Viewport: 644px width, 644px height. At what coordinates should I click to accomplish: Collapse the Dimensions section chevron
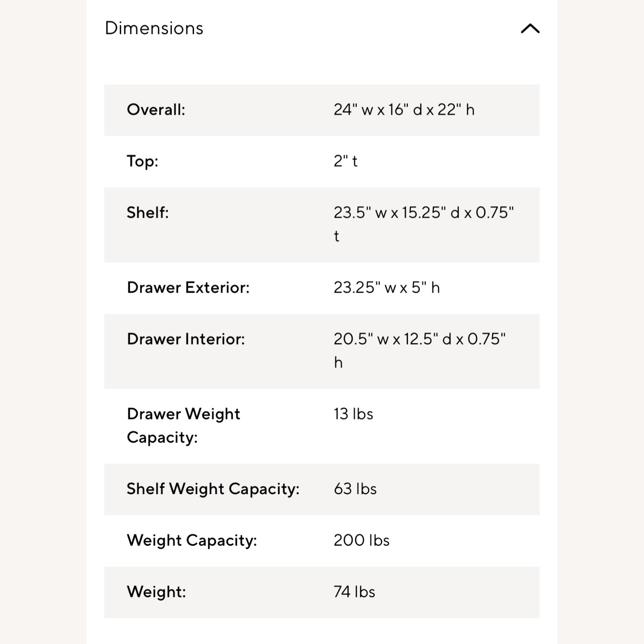tap(530, 29)
